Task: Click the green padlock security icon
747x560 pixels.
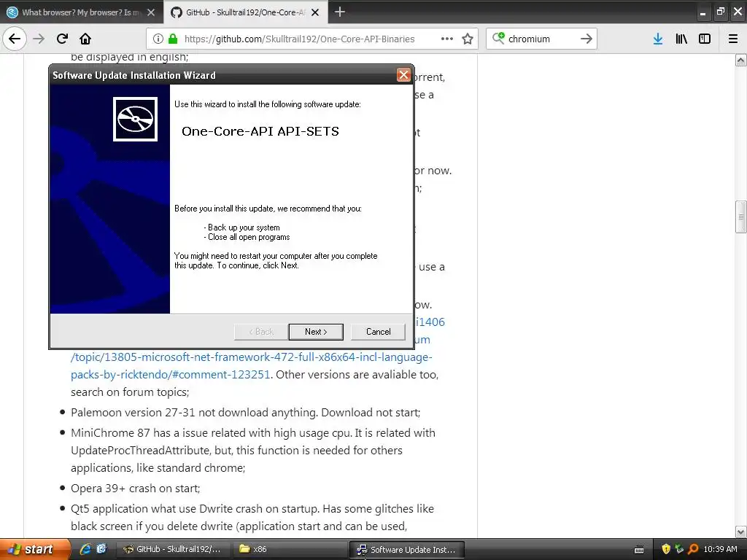Action: [173, 39]
